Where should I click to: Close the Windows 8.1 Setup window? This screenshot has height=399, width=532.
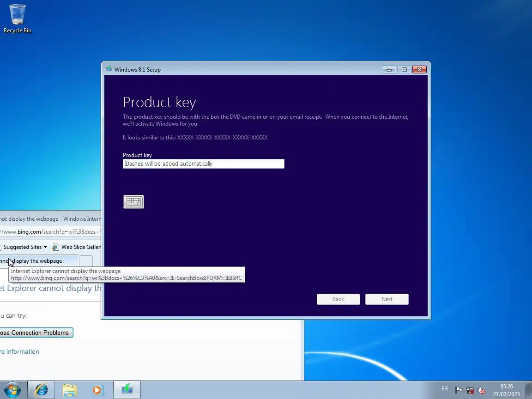pyautogui.click(x=419, y=70)
